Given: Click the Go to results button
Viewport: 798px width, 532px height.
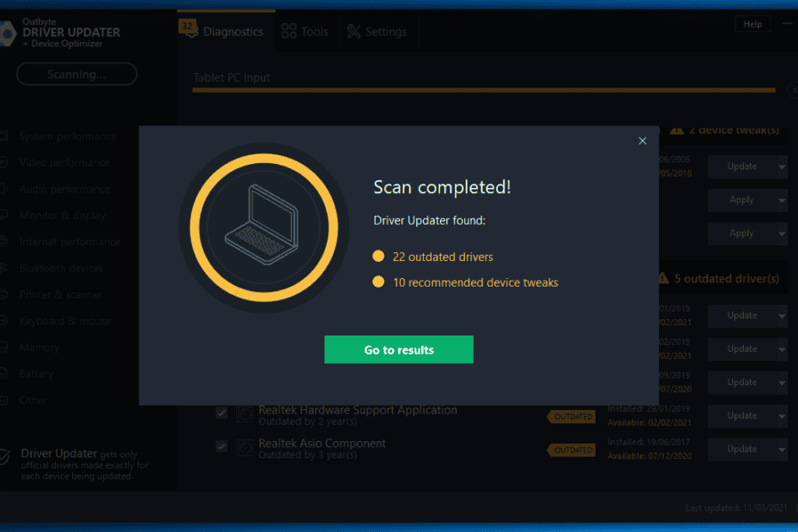Looking at the screenshot, I should coord(398,349).
